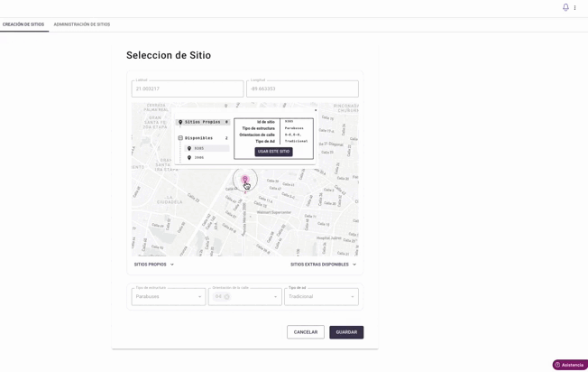This screenshot has height=372, width=588.
Task: Click Usar Este Sitio button
Action: pyautogui.click(x=274, y=152)
